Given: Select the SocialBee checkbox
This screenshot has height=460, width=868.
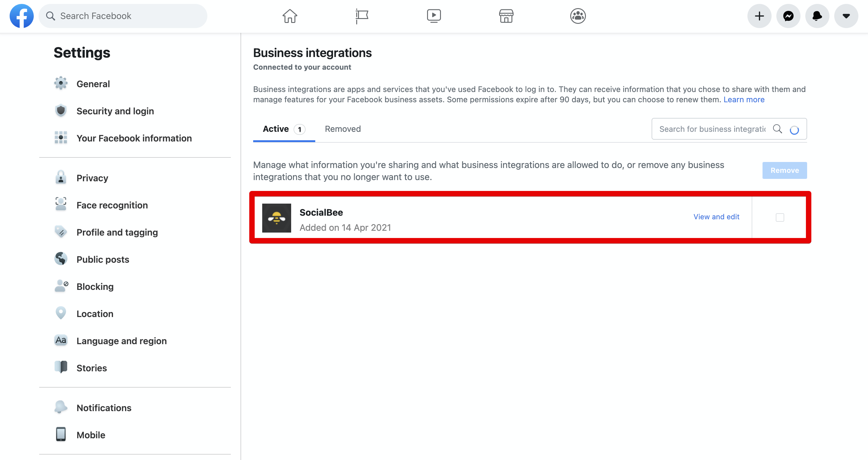Looking at the screenshot, I should tap(780, 217).
